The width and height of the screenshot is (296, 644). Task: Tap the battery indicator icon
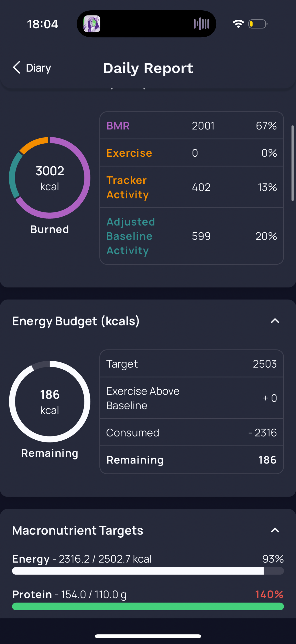pyautogui.click(x=258, y=24)
